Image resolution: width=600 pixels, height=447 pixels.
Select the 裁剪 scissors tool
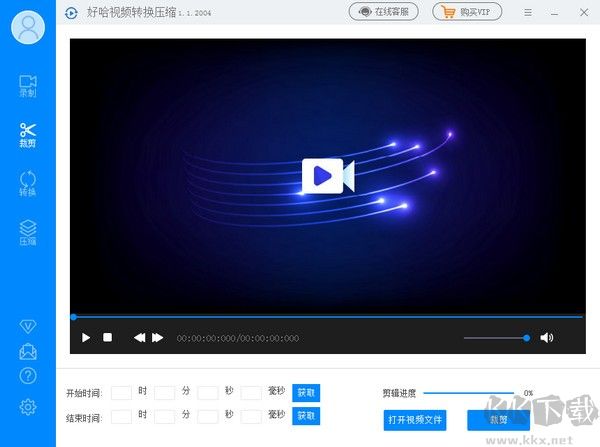click(28, 135)
